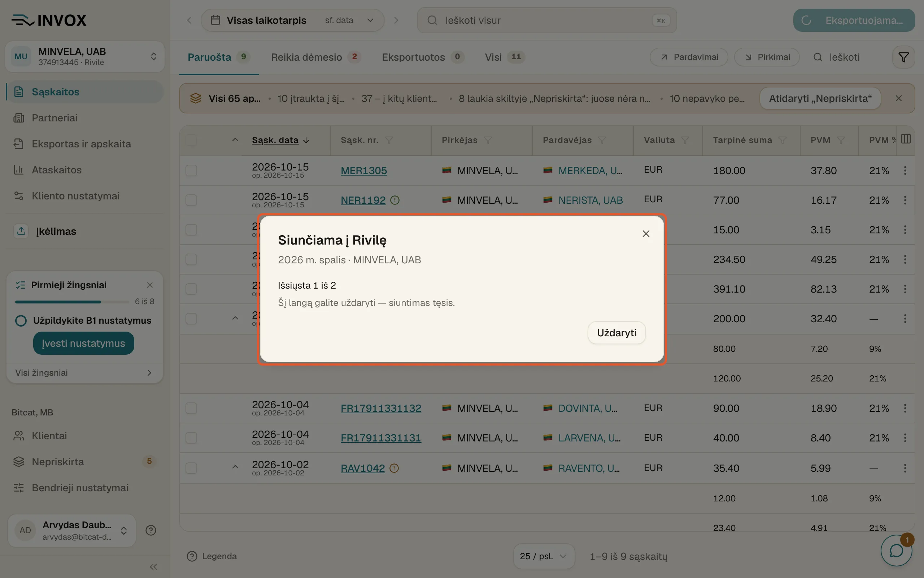Click Pirmieji žingsniai progress bar

pos(72,302)
